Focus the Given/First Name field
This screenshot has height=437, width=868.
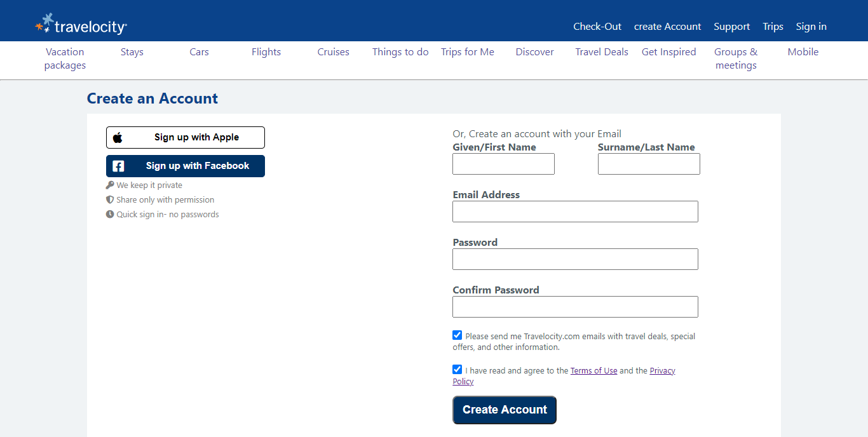tap(503, 164)
